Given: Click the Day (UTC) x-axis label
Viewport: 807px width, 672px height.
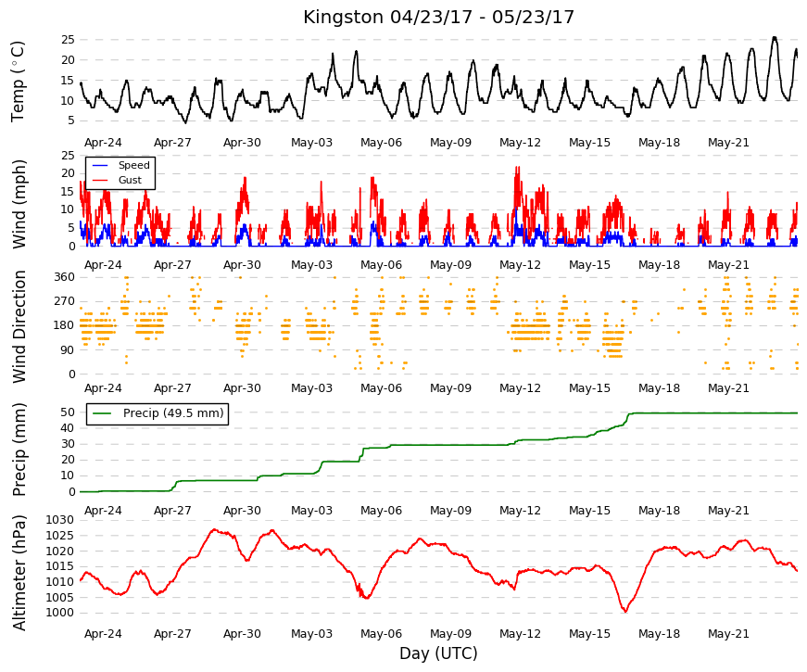Looking at the screenshot, I should pyautogui.click(x=438, y=653).
